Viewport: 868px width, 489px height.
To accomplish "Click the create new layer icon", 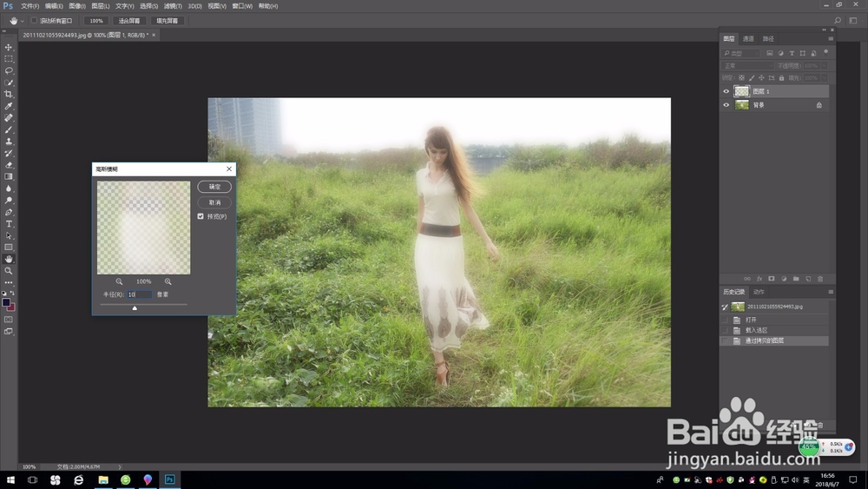I will click(808, 279).
